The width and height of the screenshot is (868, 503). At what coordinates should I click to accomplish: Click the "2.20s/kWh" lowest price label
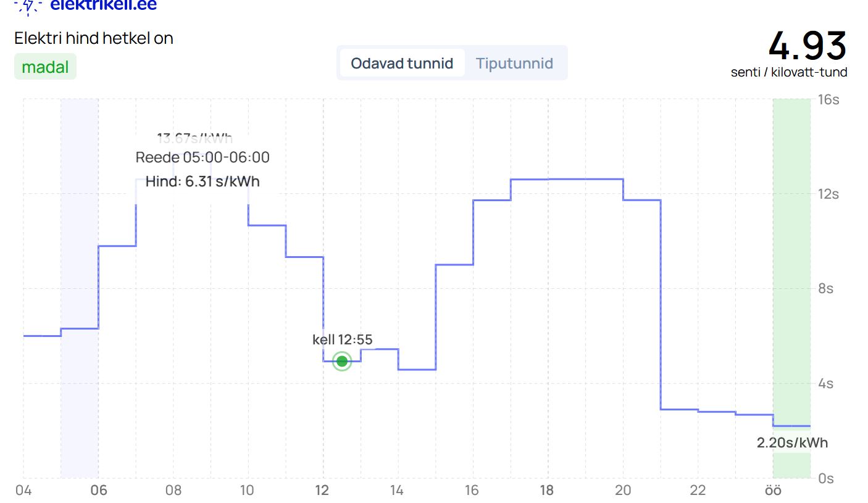point(792,443)
